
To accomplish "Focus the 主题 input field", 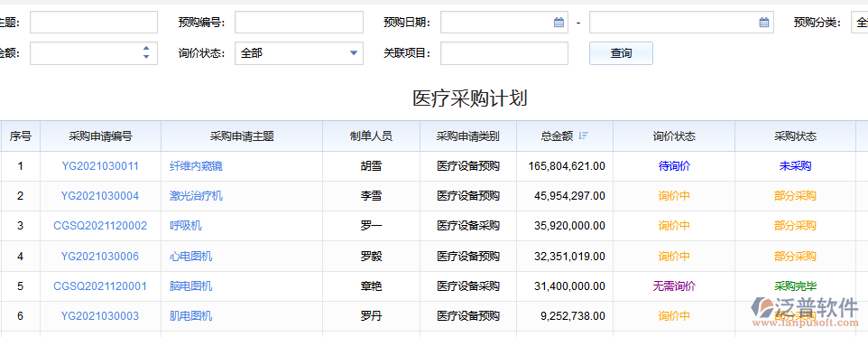I will (x=94, y=23).
